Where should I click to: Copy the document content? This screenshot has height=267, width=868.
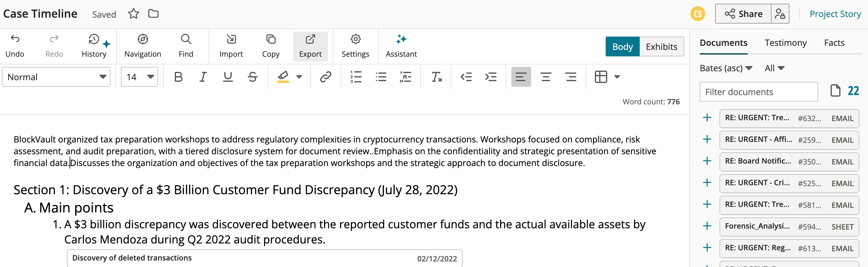271,46
